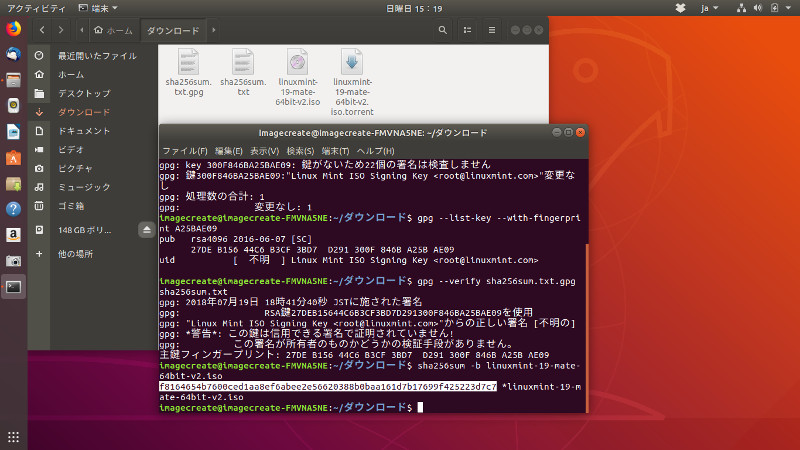The width and height of the screenshot is (800, 450).
Task: Click the highlighted sha256 hash text
Action: tap(328, 387)
